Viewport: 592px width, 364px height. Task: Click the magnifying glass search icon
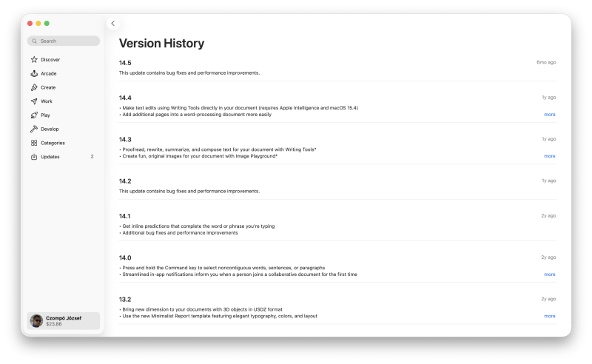tap(34, 41)
